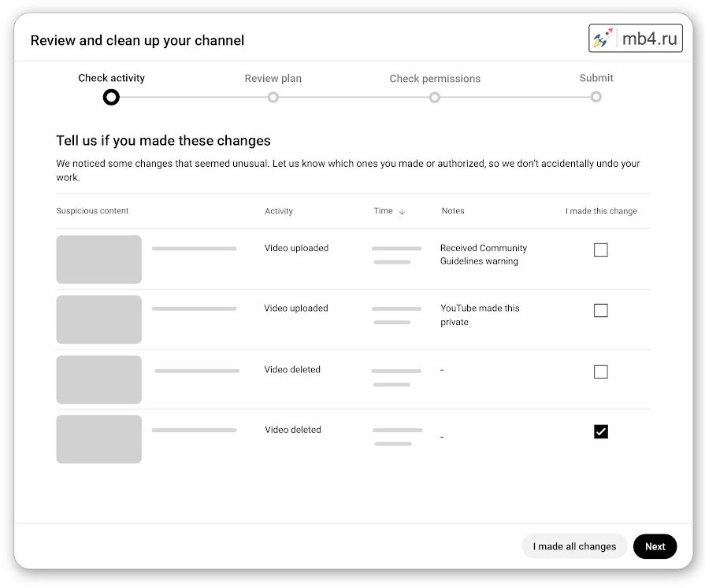Viewport: 705px width, 588px height.
Task: Open thumbnail of 'YouTube made this private' video
Action: (99, 320)
